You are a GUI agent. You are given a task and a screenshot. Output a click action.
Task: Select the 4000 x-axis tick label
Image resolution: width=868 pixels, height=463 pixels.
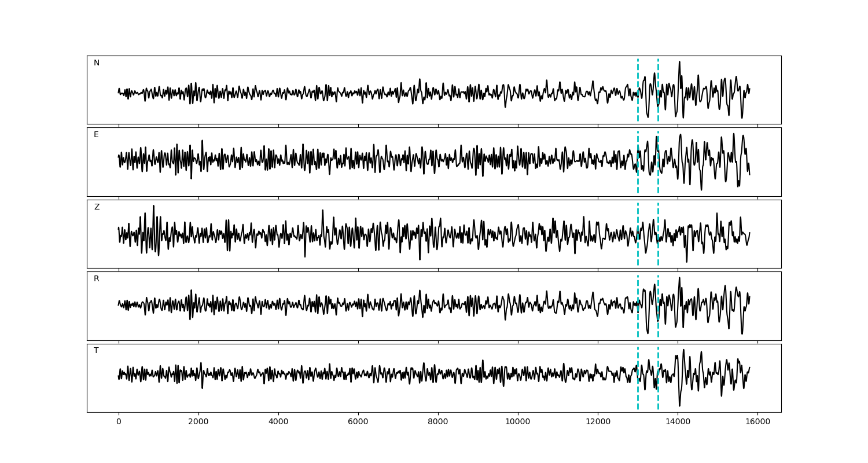[x=278, y=422]
